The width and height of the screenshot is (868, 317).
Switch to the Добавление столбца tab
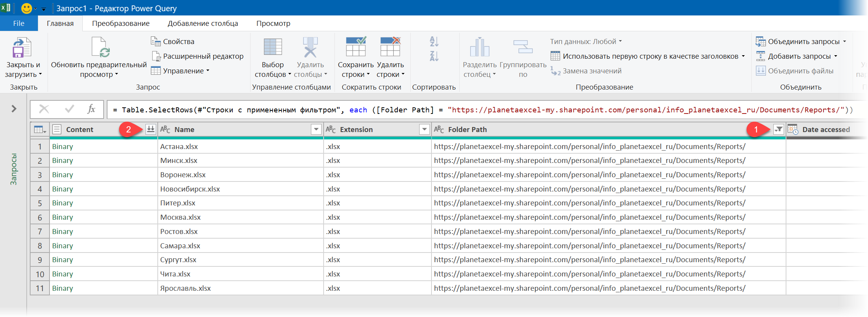pyautogui.click(x=203, y=23)
